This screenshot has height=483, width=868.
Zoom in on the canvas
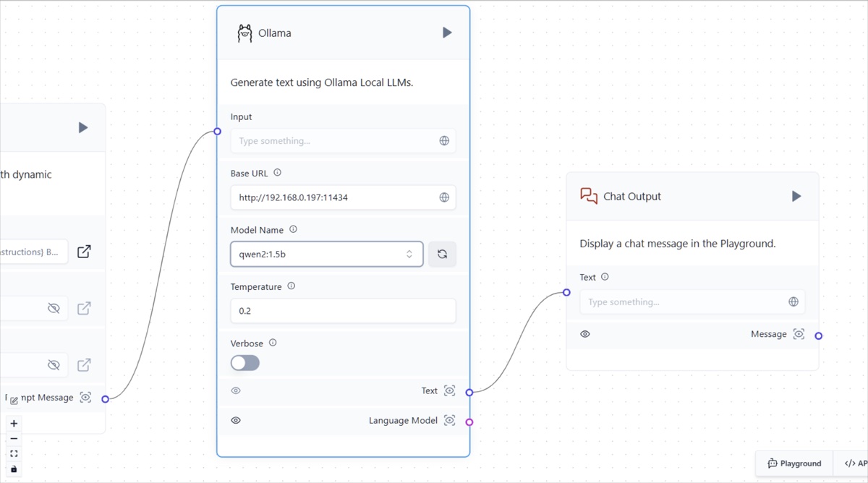[x=14, y=424]
